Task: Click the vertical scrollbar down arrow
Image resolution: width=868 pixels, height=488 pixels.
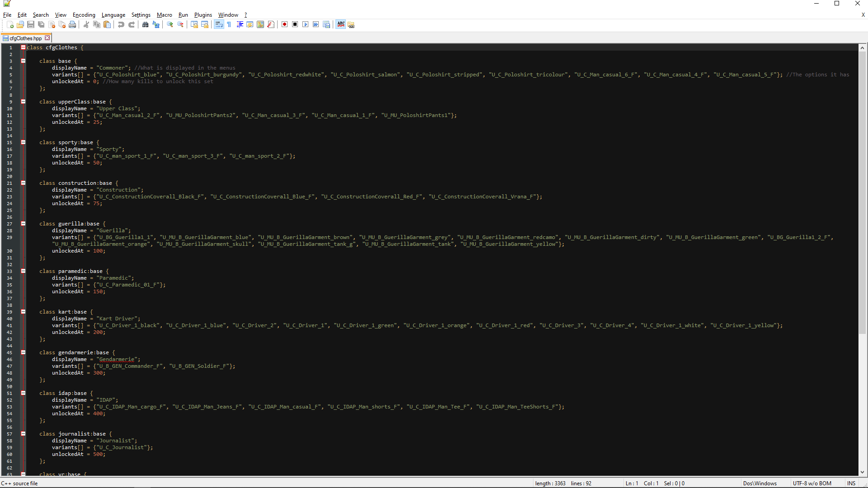Action: point(862,472)
